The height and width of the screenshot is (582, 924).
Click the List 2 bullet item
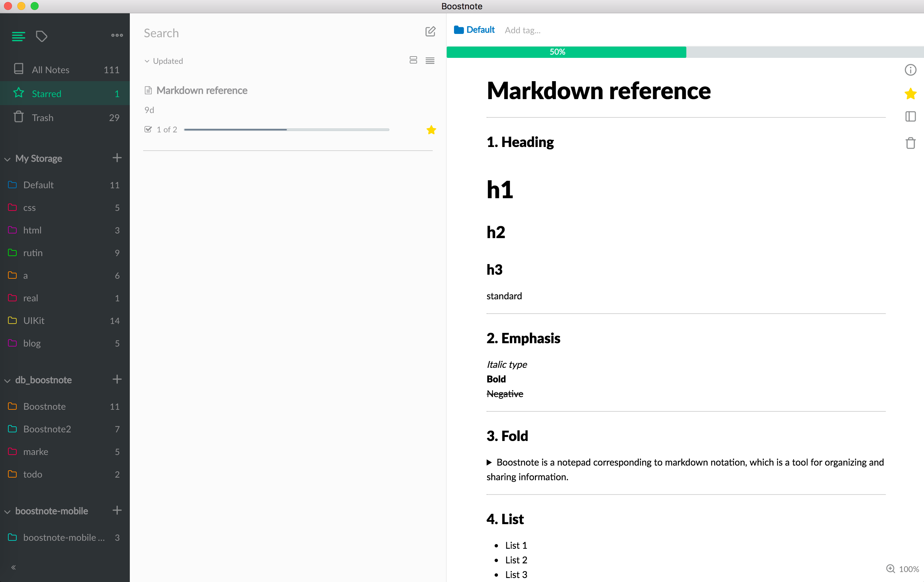(516, 560)
